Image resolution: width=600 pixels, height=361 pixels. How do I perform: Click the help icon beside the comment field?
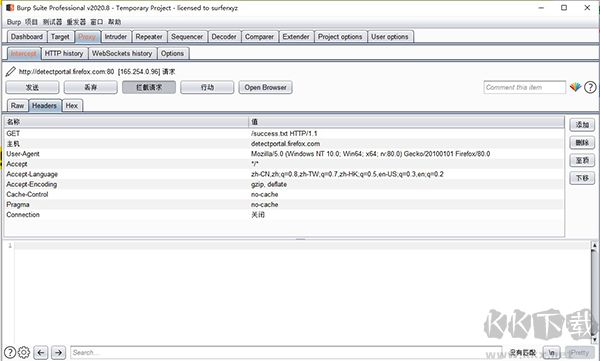[x=590, y=87]
